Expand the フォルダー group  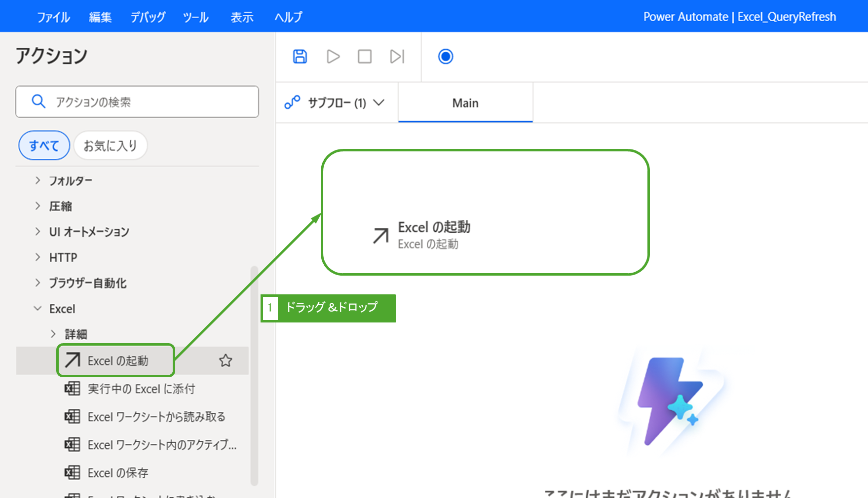[x=38, y=180]
